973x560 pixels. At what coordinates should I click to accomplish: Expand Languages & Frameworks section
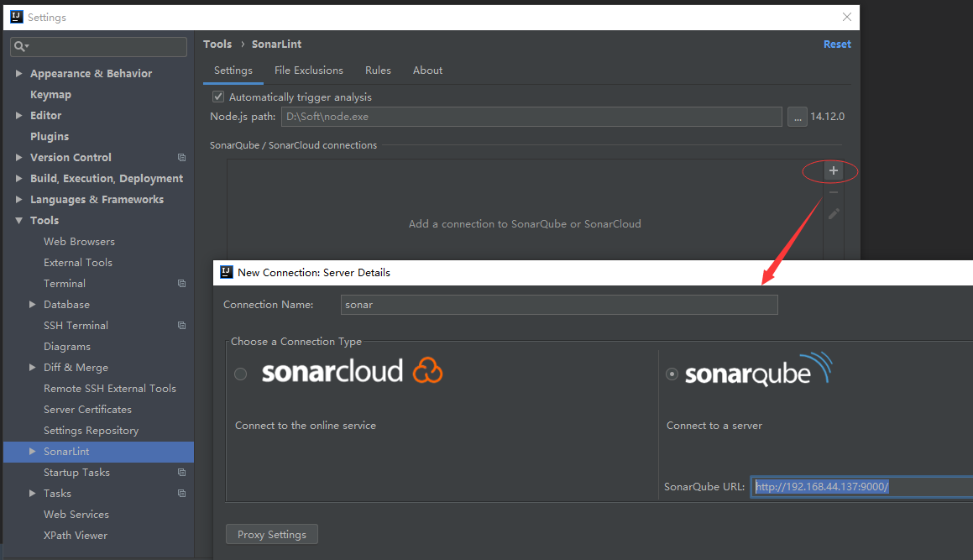pos(18,199)
